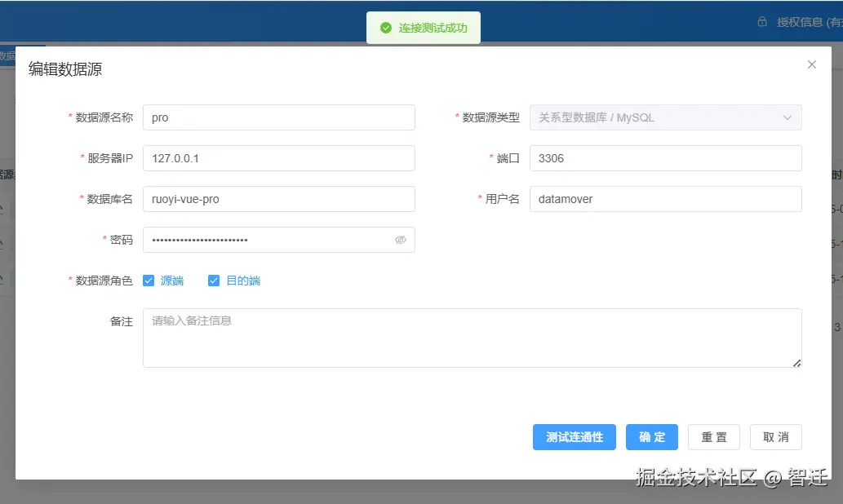Open the 数据源类型 dropdown
Viewport: 843px width, 504px height.
666,117
